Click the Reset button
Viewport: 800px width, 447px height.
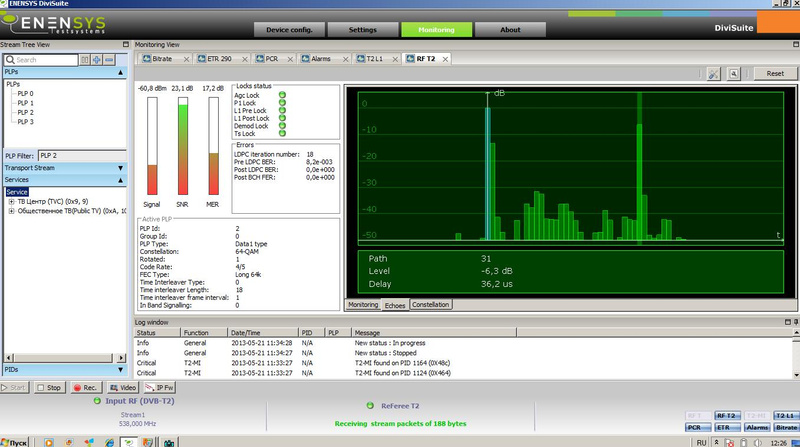pyautogui.click(x=774, y=74)
